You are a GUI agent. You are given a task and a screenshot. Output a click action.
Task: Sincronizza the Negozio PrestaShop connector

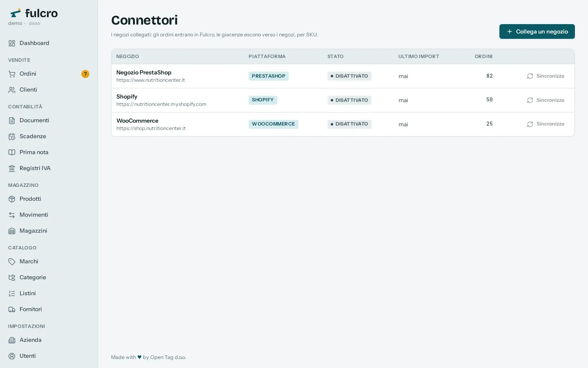546,76
